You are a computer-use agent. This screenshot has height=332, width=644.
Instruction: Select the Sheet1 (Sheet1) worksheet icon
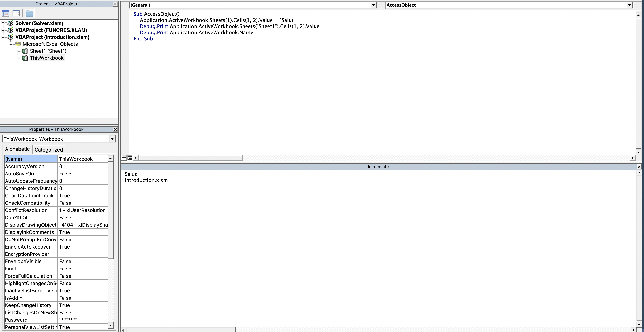tap(25, 51)
